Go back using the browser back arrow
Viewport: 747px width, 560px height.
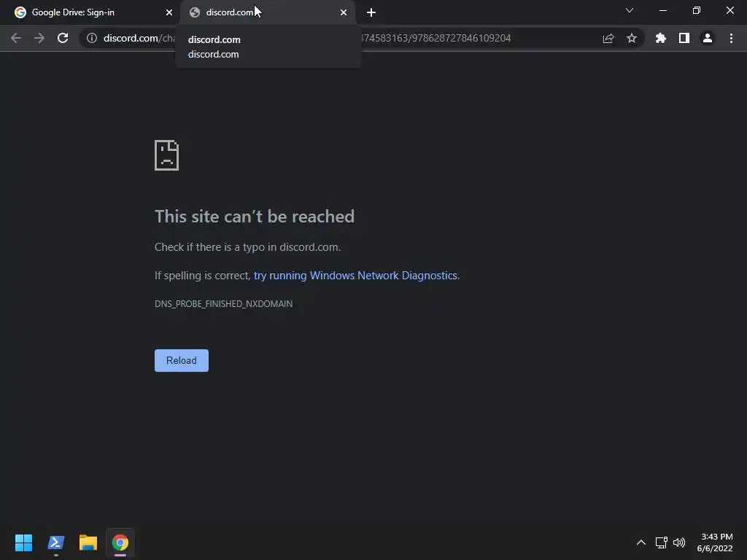(16, 38)
